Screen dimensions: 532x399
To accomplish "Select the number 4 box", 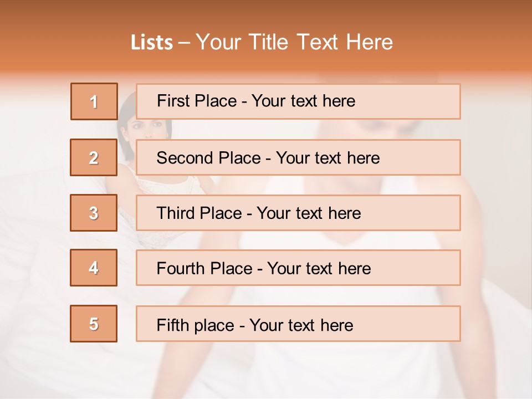I will click(94, 268).
